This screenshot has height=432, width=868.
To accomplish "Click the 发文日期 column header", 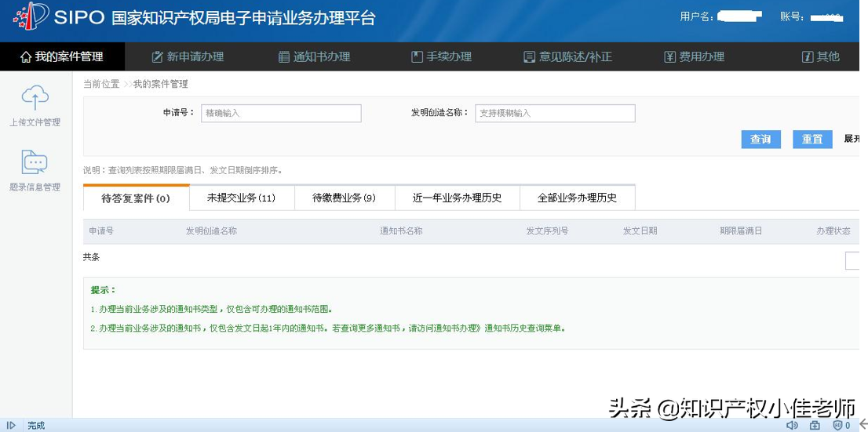I will tap(640, 231).
